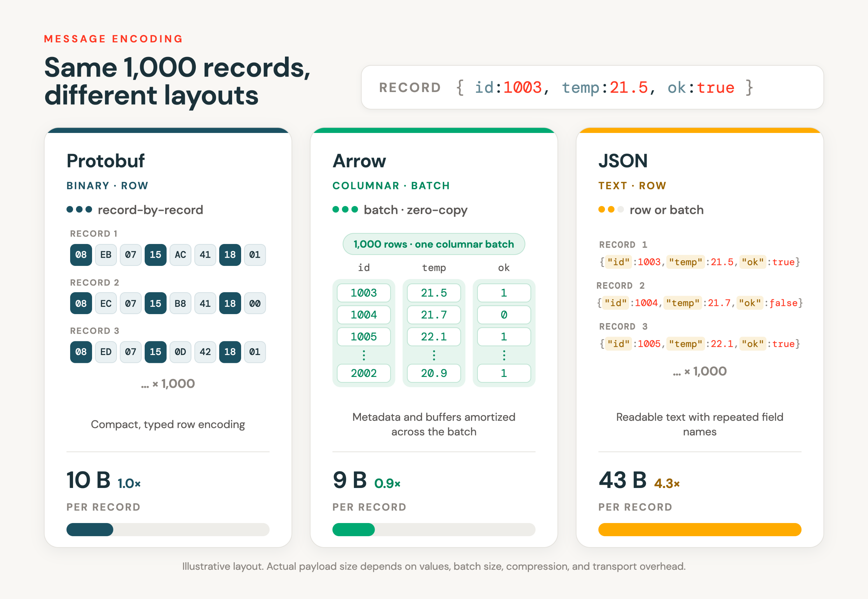Click the dark '15' byte in Protobuf Record 2

point(155,303)
